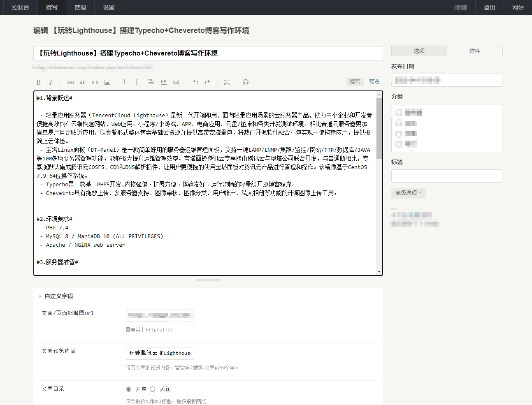This screenshot has width=532, height=405.
Task: Insert a horizontal rule with HR icon
Action: coord(164,82)
